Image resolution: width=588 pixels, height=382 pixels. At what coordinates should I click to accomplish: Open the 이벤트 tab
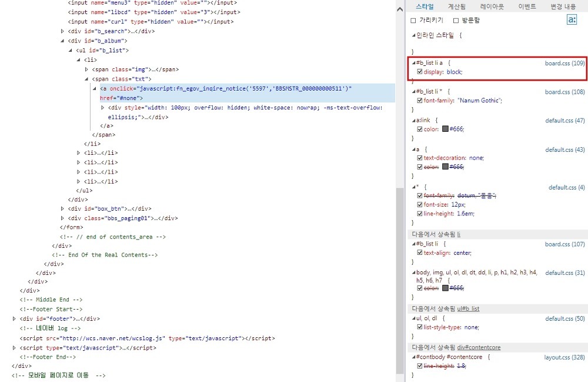527,6
